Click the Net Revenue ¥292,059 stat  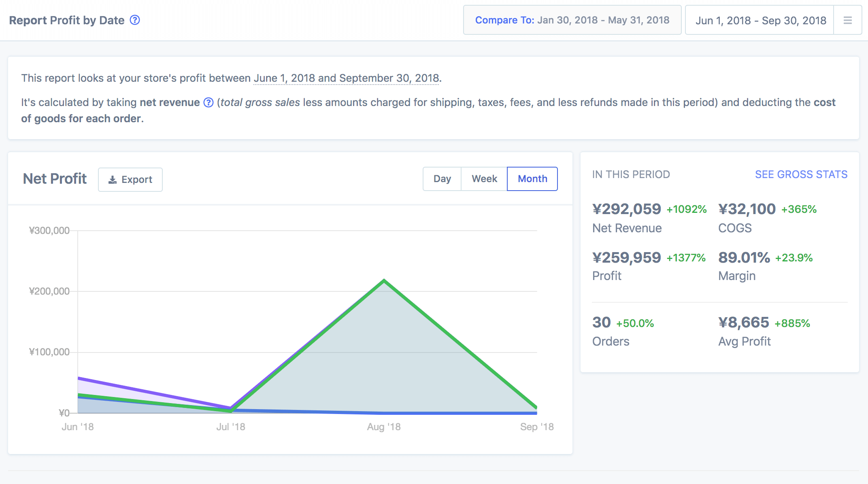click(x=626, y=209)
